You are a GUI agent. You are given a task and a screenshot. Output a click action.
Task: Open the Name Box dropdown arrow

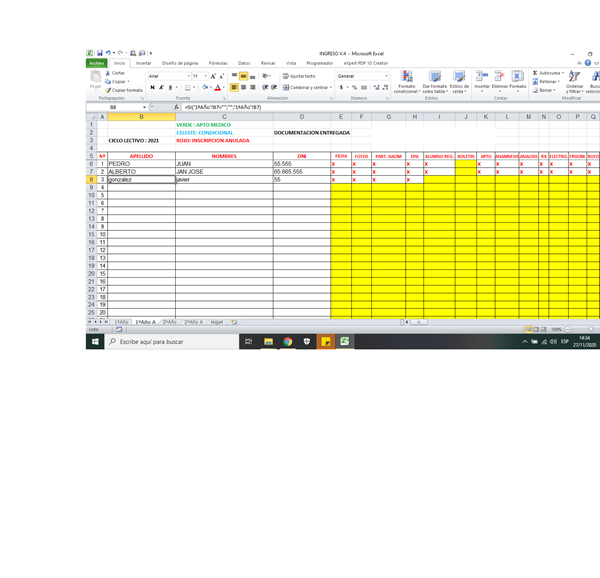pos(143,106)
